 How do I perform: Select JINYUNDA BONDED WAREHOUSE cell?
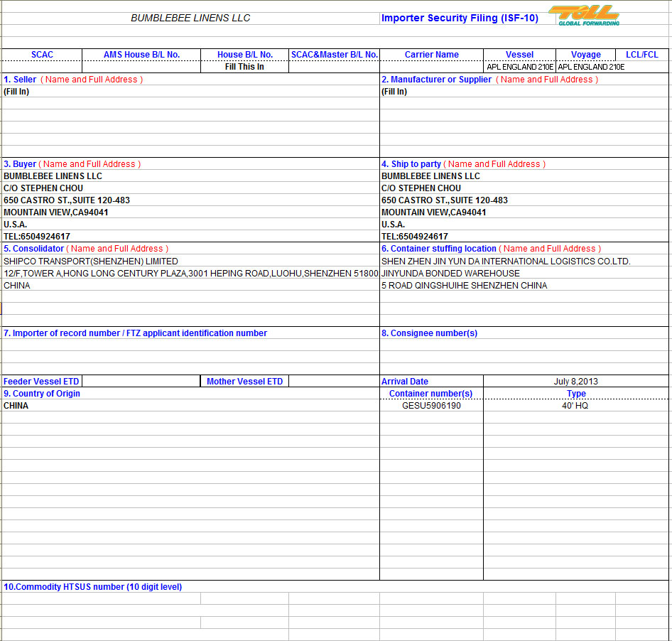pos(524,273)
